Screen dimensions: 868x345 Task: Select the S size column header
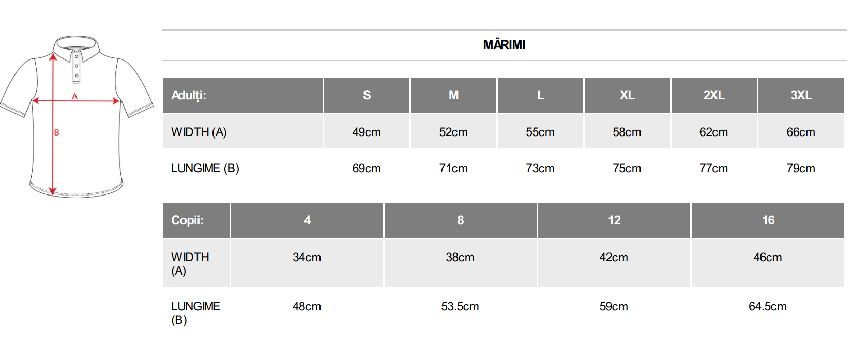click(367, 95)
